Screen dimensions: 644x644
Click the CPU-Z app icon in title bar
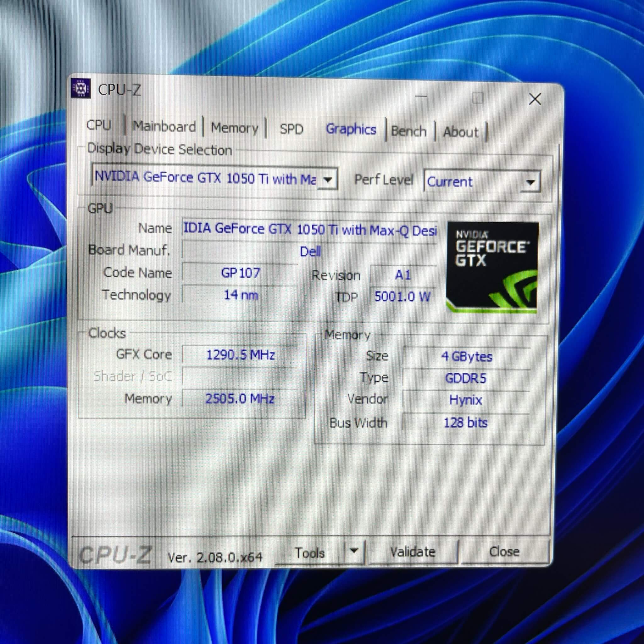80,89
